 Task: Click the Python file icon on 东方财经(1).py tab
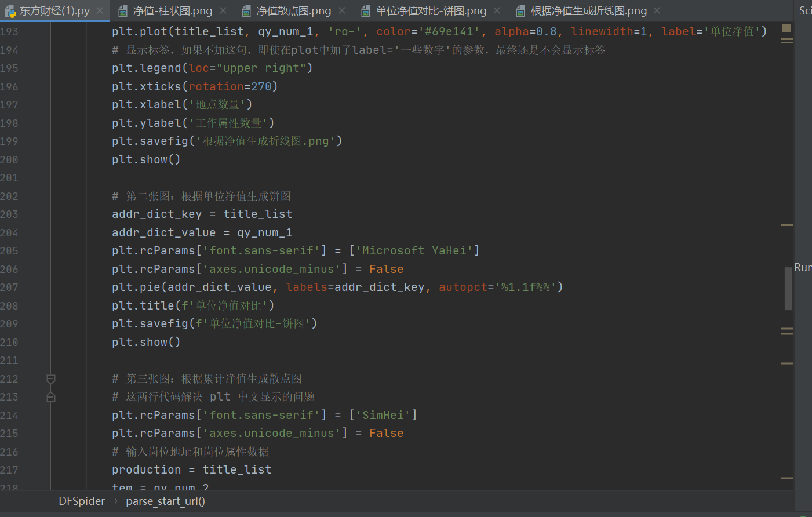(x=10, y=11)
